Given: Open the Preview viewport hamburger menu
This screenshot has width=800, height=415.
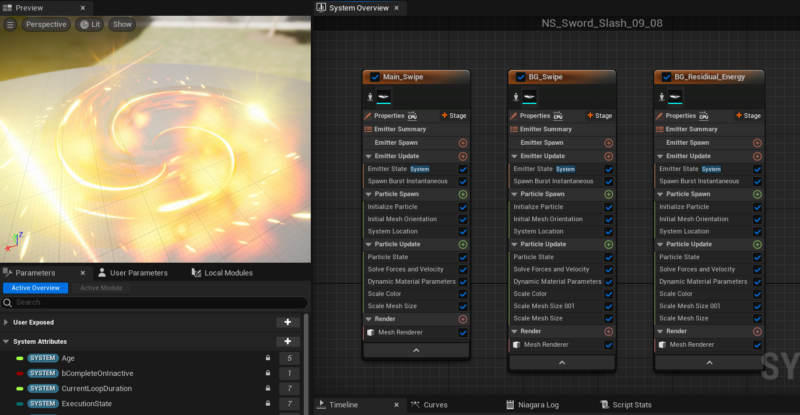Looking at the screenshot, I should tap(11, 24).
